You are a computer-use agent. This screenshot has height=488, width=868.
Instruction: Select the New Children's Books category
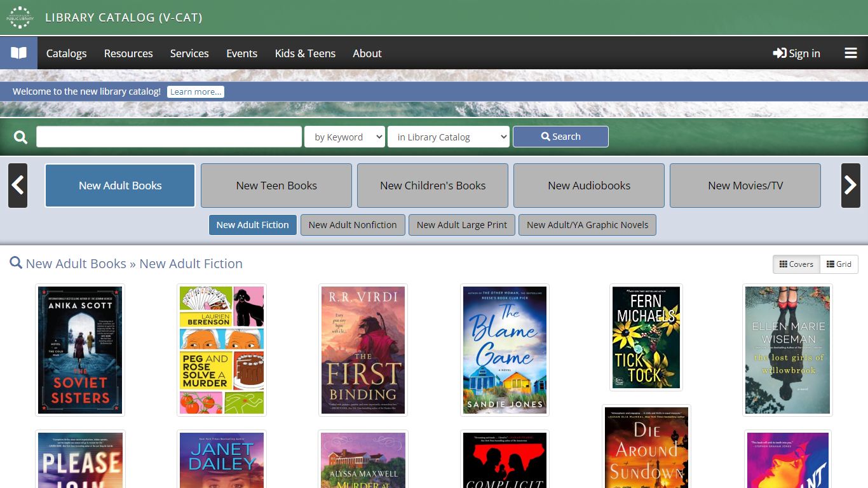pyautogui.click(x=433, y=186)
